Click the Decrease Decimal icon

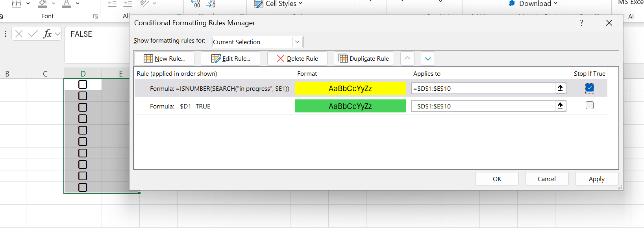pyautogui.click(x=211, y=4)
